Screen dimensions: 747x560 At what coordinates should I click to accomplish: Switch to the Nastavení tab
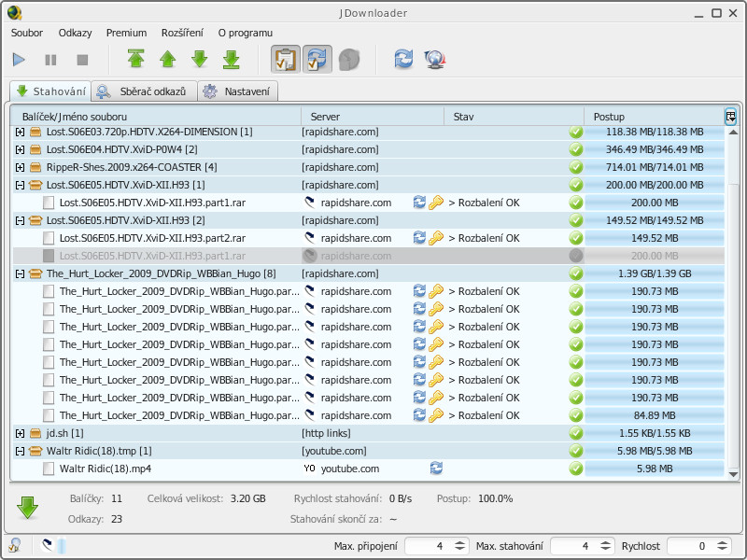click(x=238, y=91)
